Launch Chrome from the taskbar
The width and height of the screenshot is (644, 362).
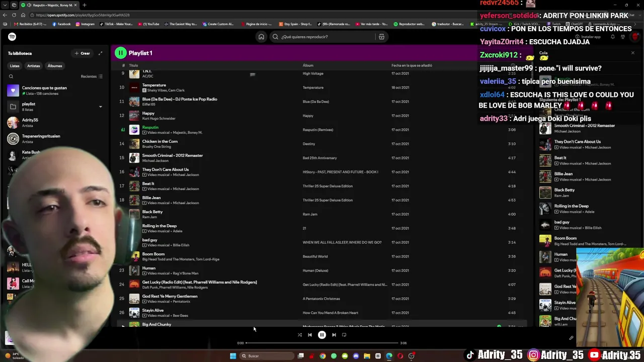(323, 356)
